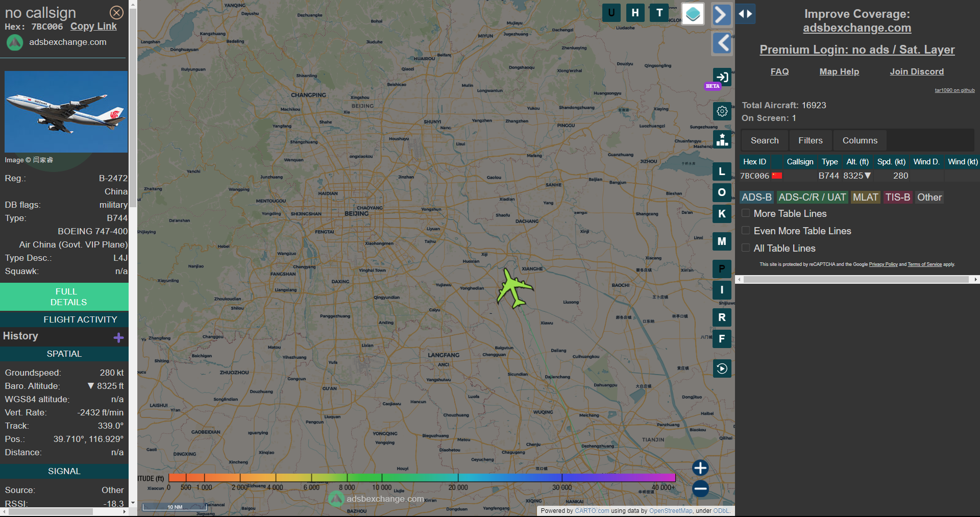Toggle the T map button
This screenshot has width=980, height=517.
[659, 13]
